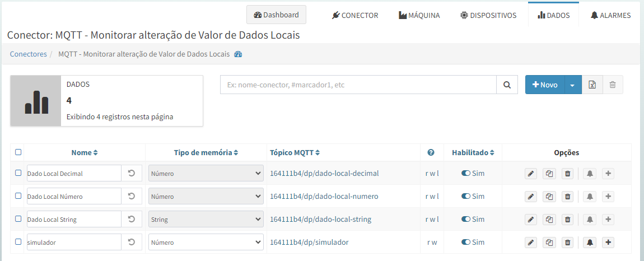Reset name of Dado Local Número
The image size is (644, 261).
tap(132, 197)
